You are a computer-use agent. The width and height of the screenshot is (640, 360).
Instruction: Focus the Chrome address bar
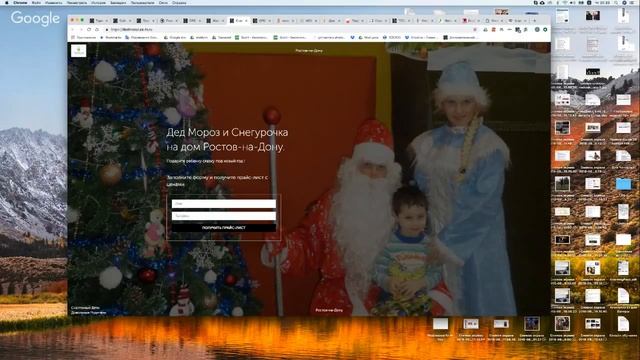[290, 29]
